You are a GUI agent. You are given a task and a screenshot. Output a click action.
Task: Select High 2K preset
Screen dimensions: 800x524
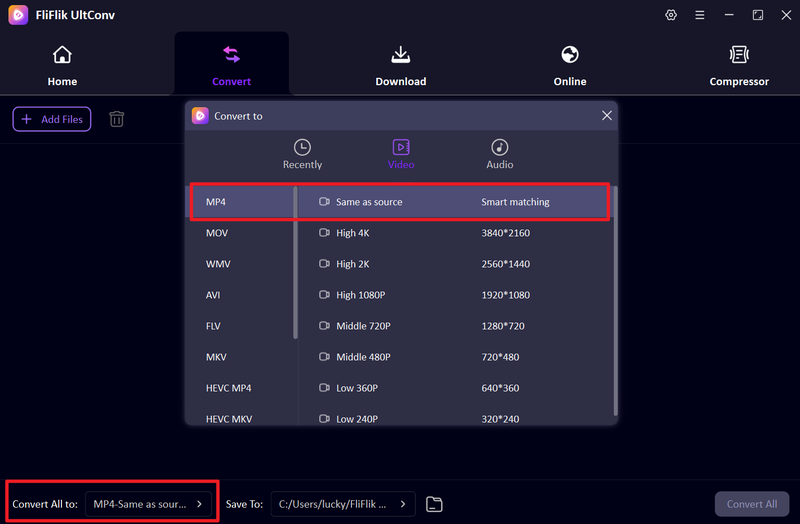pyautogui.click(x=454, y=264)
